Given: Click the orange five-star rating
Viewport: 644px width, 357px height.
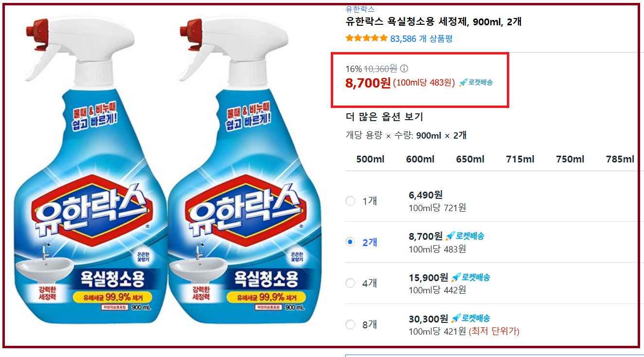Looking at the screenshot, I should point(366,38).
